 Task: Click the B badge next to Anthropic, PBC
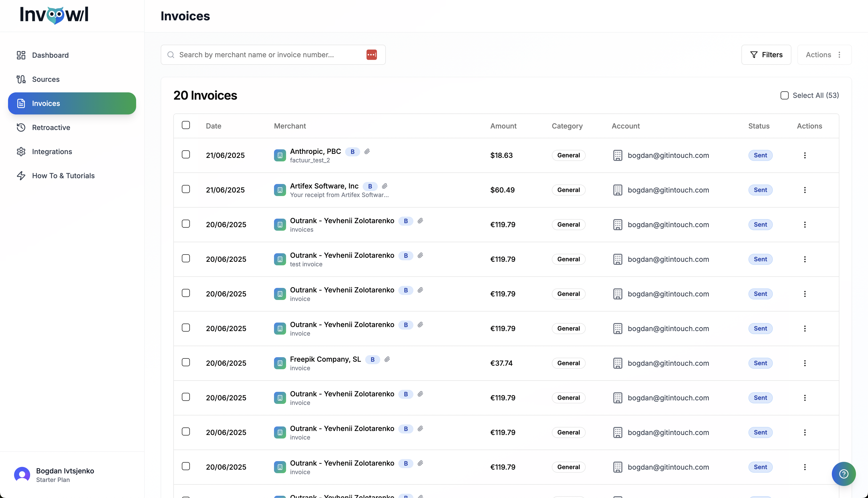[352, 152]
